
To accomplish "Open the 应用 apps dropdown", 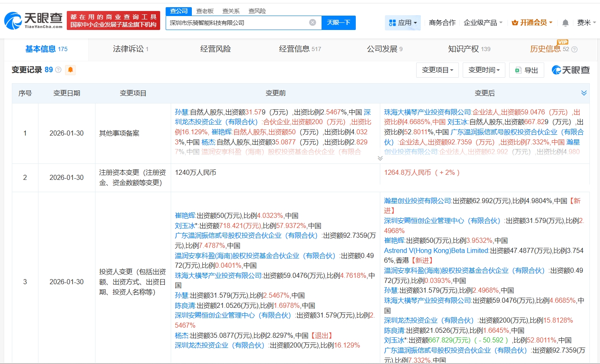I will pos(403,23).
